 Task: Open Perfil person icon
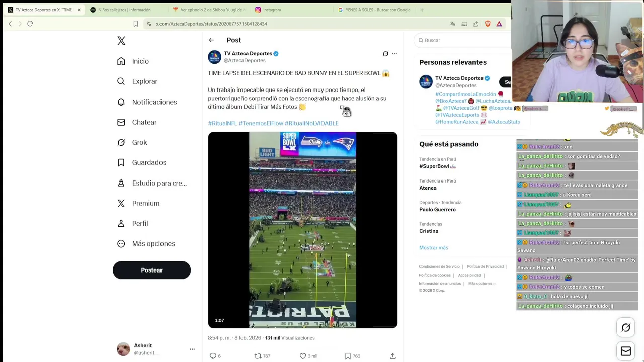(x=121, y=223)
